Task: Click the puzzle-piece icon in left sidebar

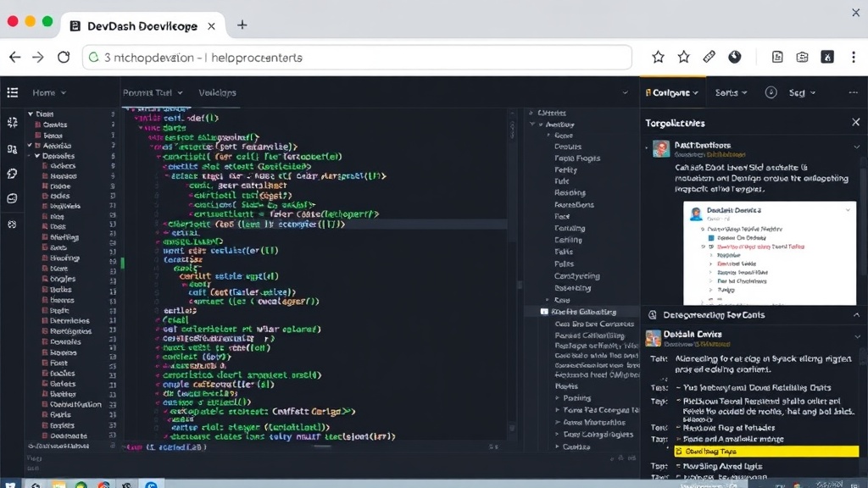Action: [12, 122]
